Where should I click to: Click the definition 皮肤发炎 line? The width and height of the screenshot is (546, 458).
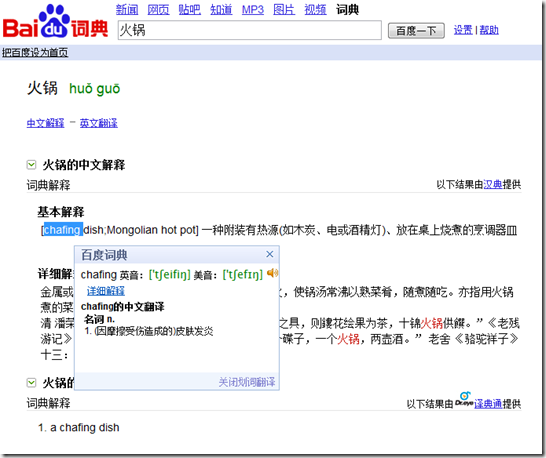(x=149, y=331)
